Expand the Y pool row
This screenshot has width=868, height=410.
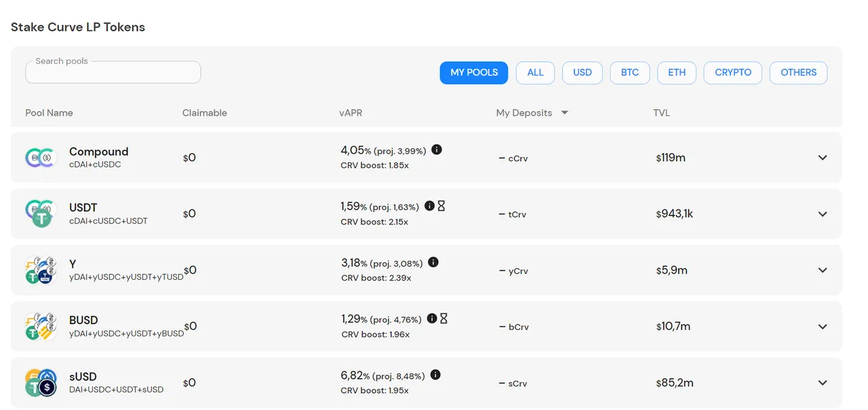[823, 270]
